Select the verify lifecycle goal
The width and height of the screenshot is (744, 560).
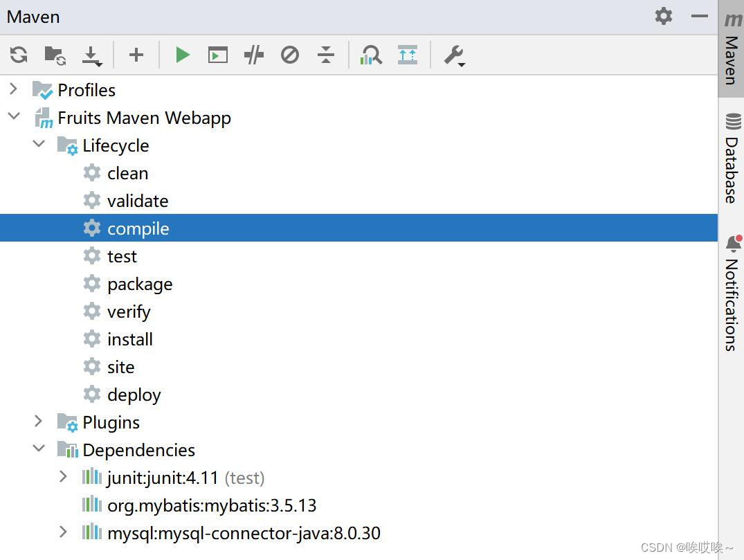point(129,311)
